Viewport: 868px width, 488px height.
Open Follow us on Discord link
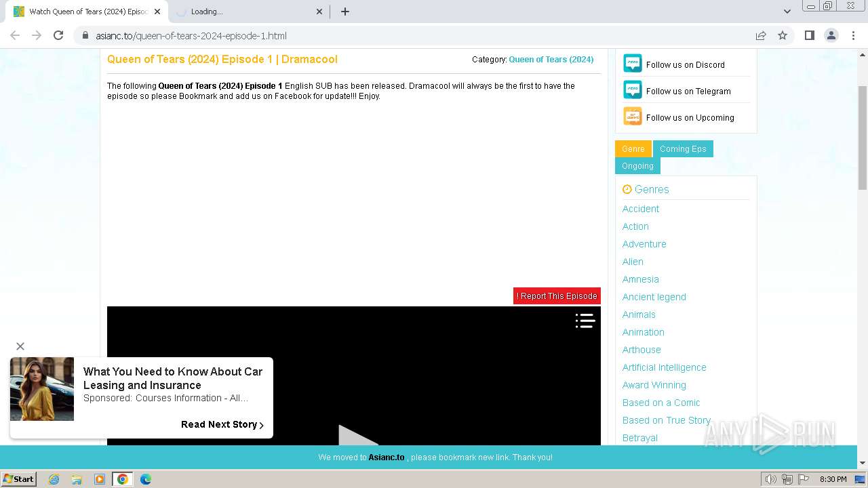click(685, 65)
